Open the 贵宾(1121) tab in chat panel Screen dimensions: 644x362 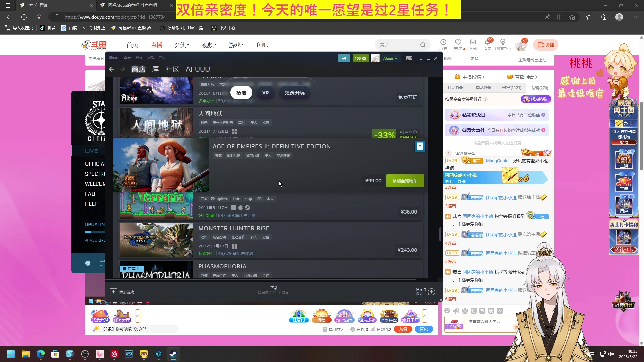[x=512, y=88]
